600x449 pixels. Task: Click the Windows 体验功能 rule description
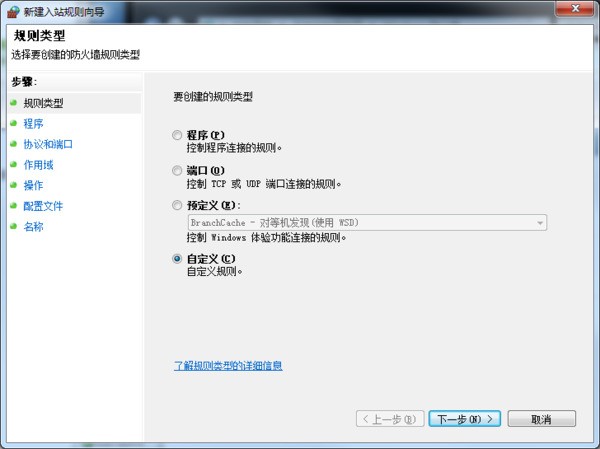[266, 238]
